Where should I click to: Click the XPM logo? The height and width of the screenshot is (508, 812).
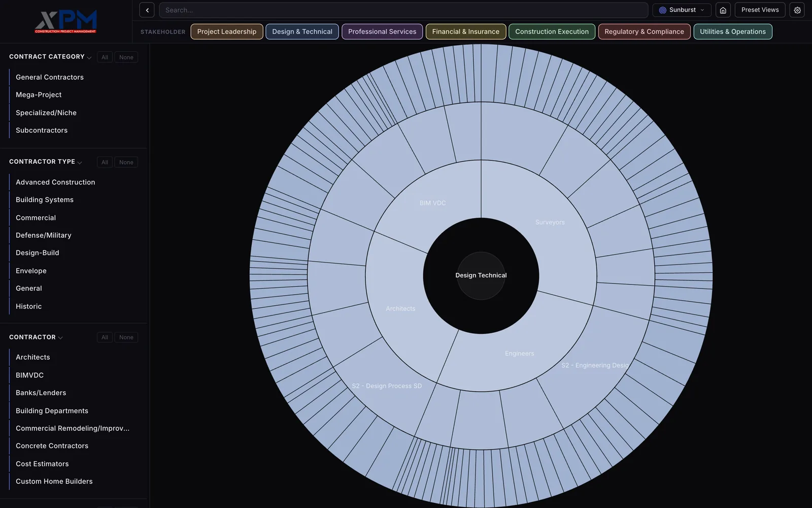[66, 21]
